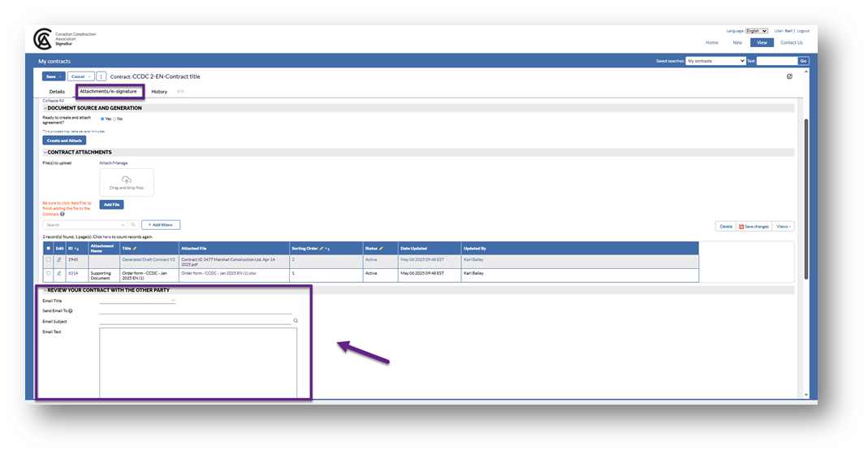Click the help icon next to Send Email To

point(71,311)
